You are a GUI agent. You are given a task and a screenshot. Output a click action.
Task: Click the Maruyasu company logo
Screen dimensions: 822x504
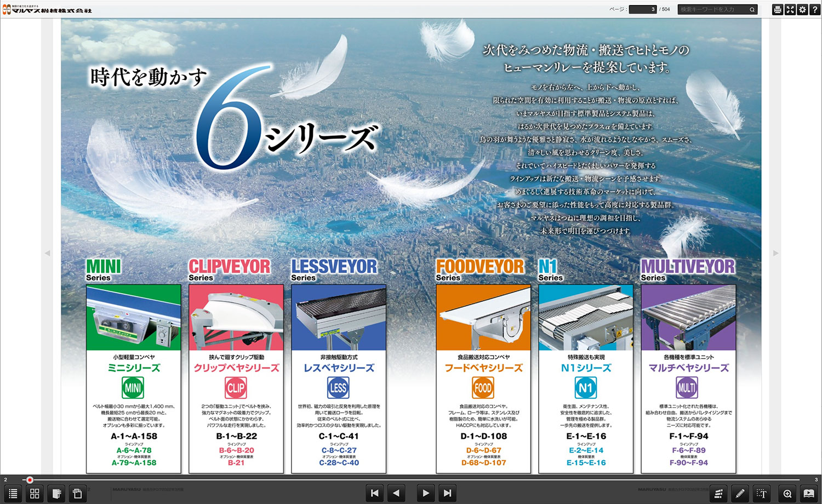47,9
